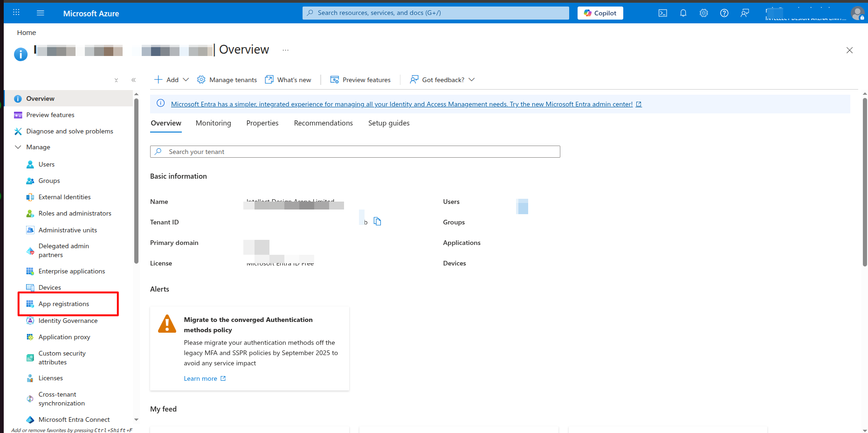Click Manage tenants in the toolbar

pos(227,80)
